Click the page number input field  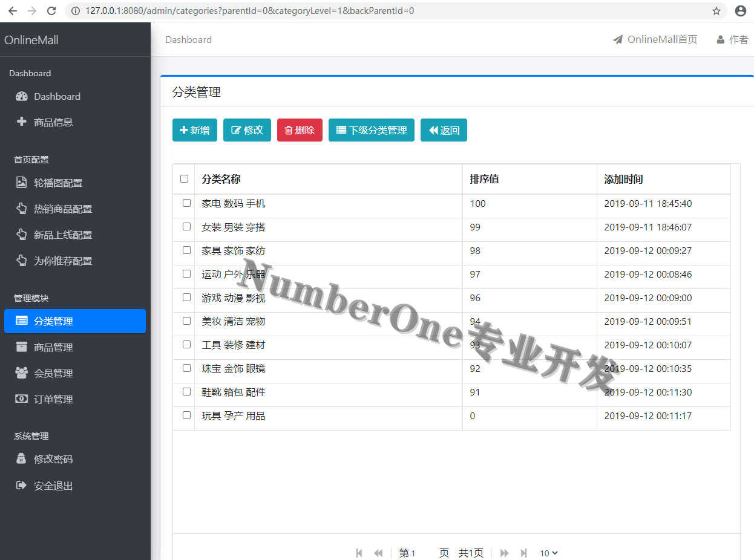point(424,553)
